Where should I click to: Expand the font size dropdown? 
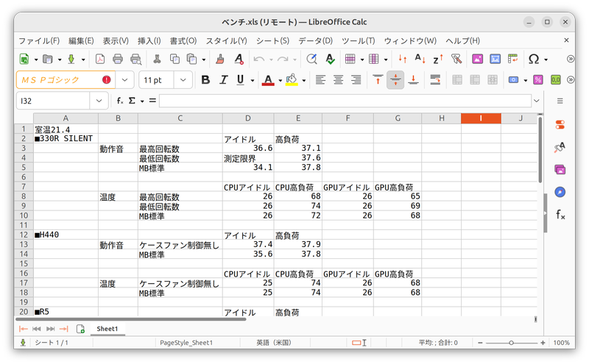(x=183, y=80)
